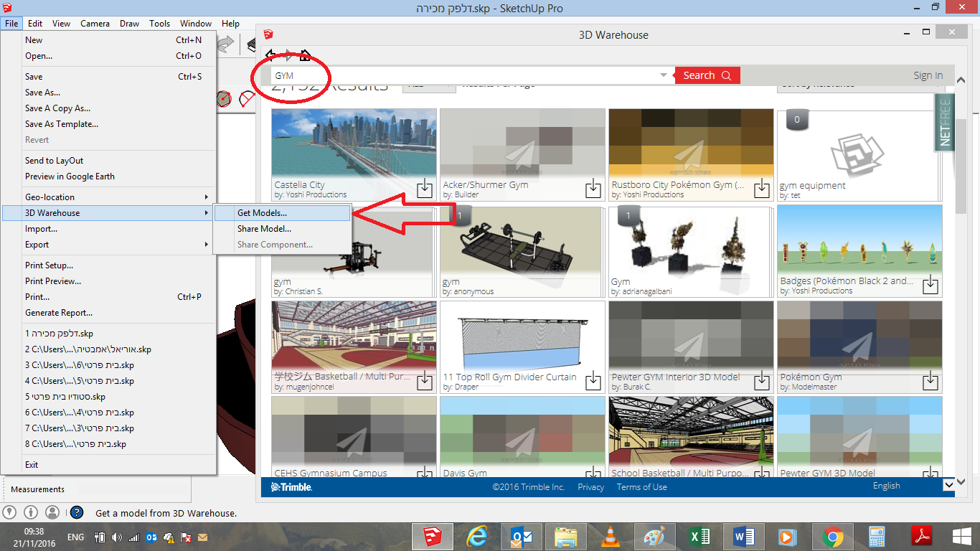The width and height of the screenshot is (980, 551).
Task: Go to 3D Warehouse home page
Action: pos(306,55)
